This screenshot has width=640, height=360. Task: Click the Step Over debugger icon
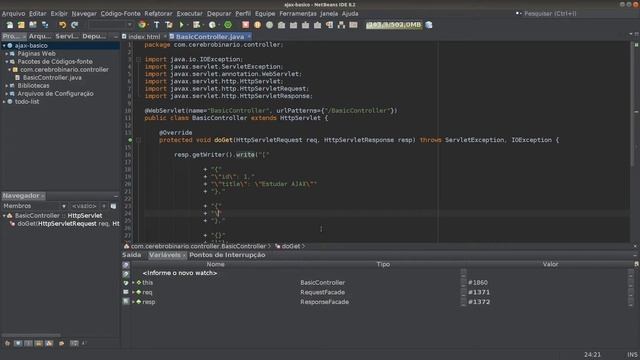pyautogui.click(x=281, y=25)
